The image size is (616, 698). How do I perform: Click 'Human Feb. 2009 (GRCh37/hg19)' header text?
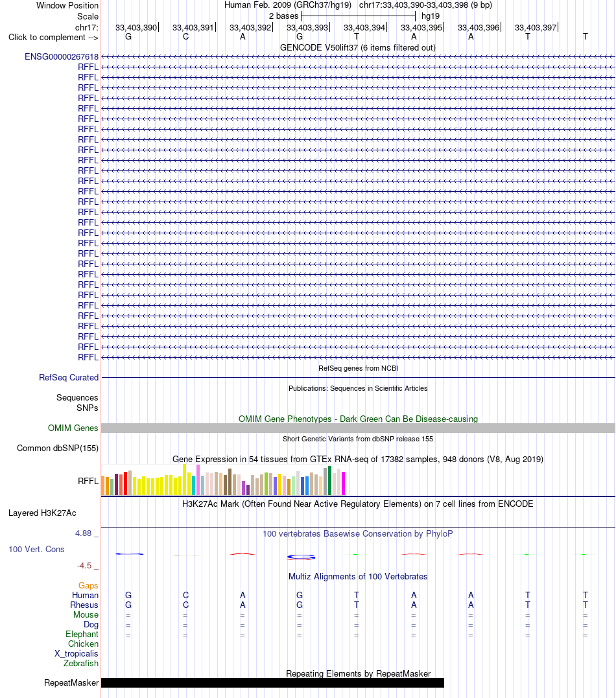(x=288, y=5)
